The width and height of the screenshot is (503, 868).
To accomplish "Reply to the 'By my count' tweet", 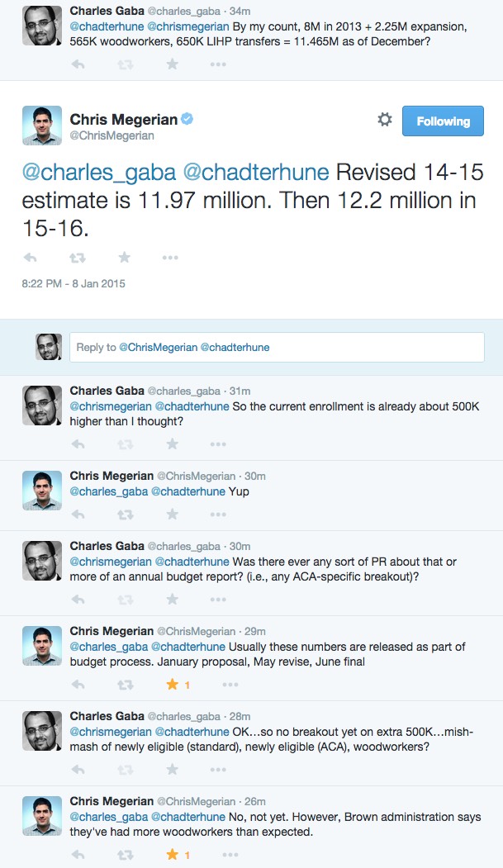I will [x=78, y=64].
